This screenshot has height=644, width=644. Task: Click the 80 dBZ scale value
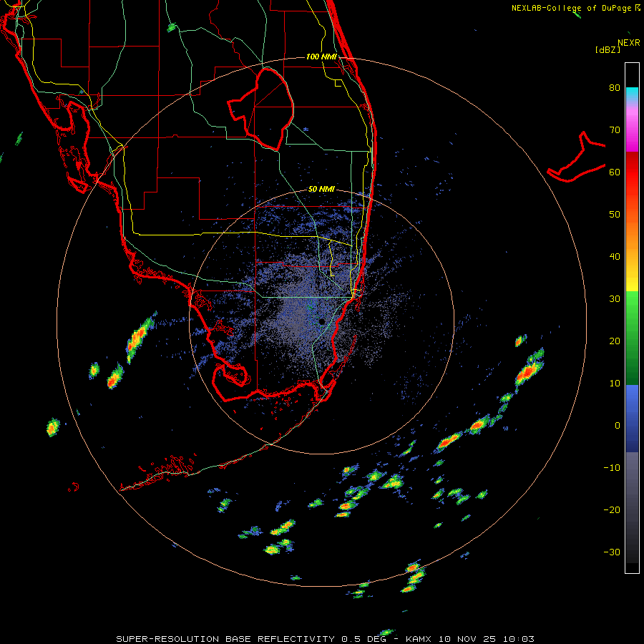pyautogui.click(x=615, y=88)
